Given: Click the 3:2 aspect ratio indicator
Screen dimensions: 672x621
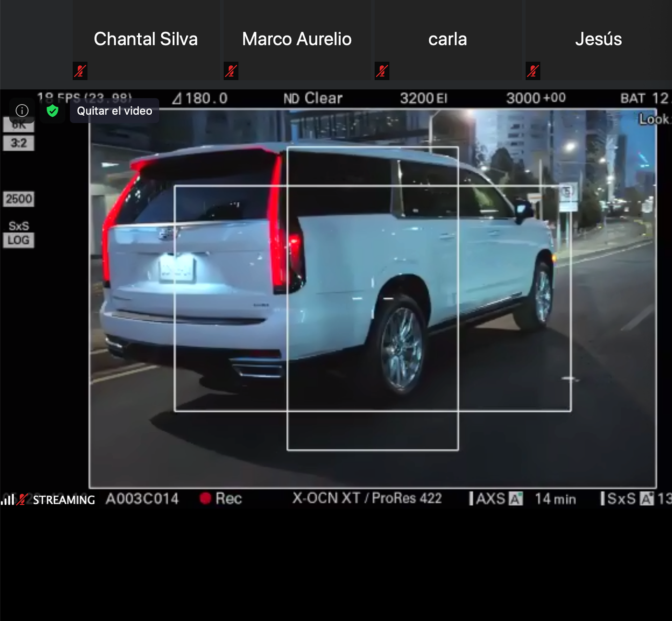Looking at the screenshot, I should point(19,143).
